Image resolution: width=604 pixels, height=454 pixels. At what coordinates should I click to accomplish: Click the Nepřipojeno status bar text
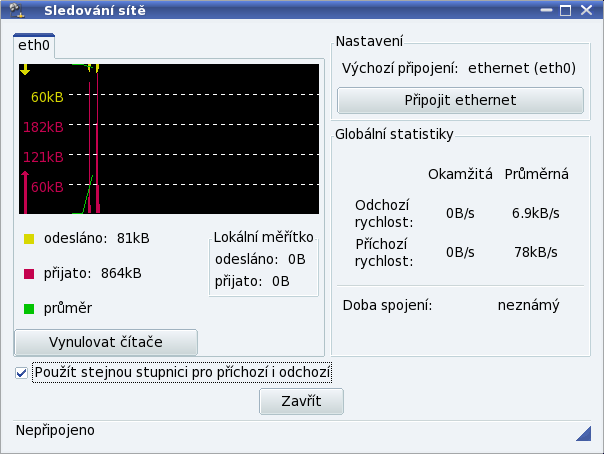tap(55, 430)
